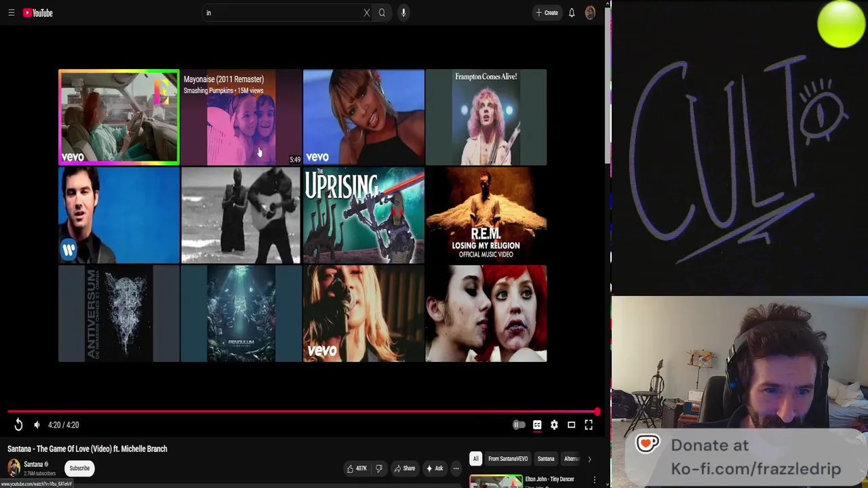Select the Alternative chip
Viewport: 868px width, 488px height.
(x=571, y=459)
